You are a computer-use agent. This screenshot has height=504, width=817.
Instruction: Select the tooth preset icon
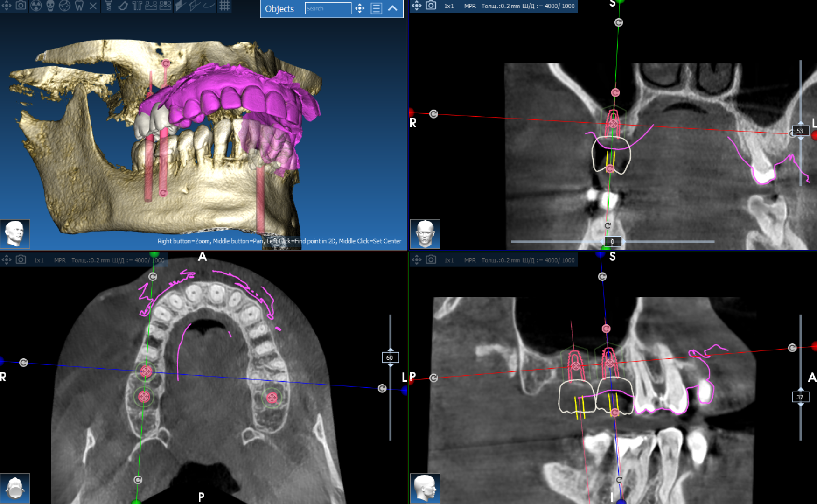coord(79,6)
